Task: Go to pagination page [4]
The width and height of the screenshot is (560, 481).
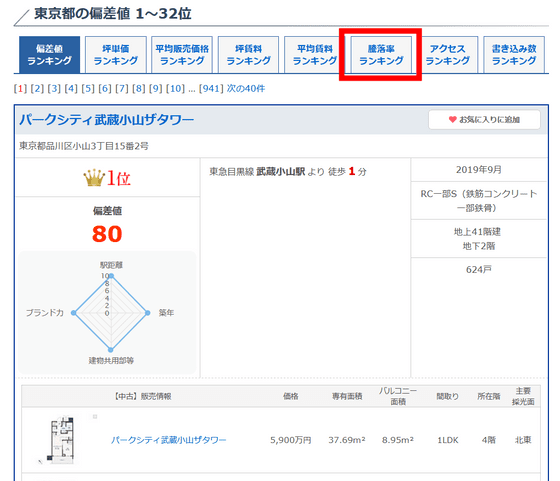Action: tap(71, 88)
